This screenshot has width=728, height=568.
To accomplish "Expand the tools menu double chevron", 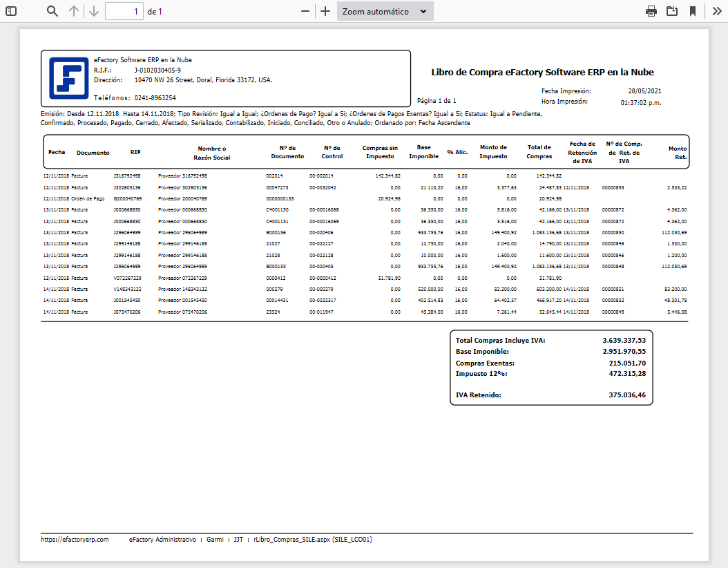I will tap(718, 11).
